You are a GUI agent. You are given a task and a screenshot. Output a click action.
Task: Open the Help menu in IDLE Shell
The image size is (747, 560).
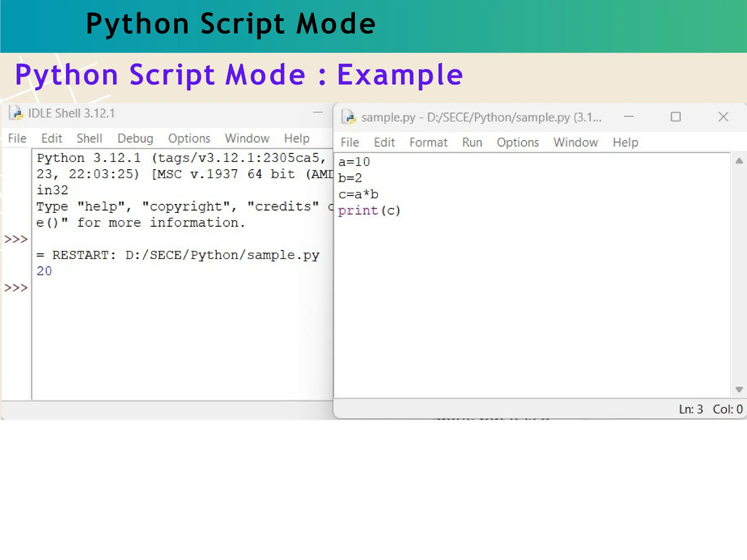297,138
